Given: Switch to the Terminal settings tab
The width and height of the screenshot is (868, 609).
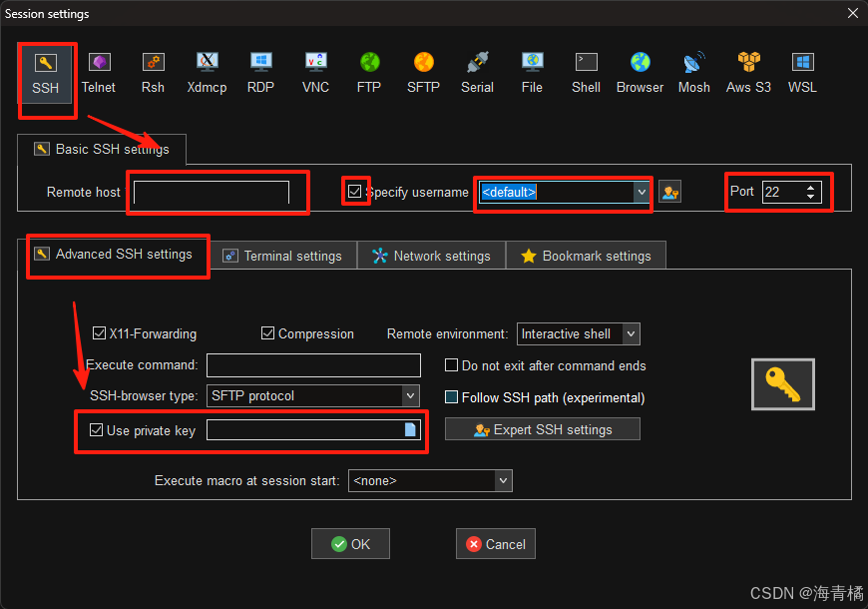Looking at the screenshot, I should click(x=282, y=256).
